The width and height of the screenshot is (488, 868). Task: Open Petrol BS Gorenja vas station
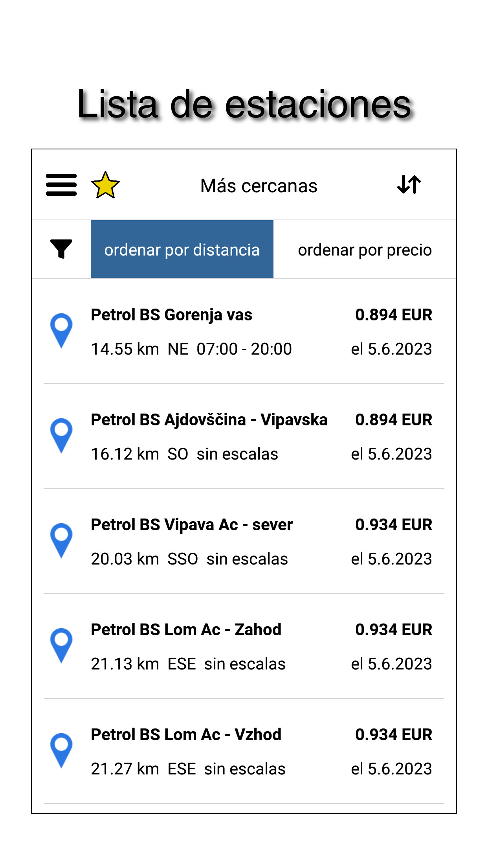pyautogui.click(x=172, y=315)
